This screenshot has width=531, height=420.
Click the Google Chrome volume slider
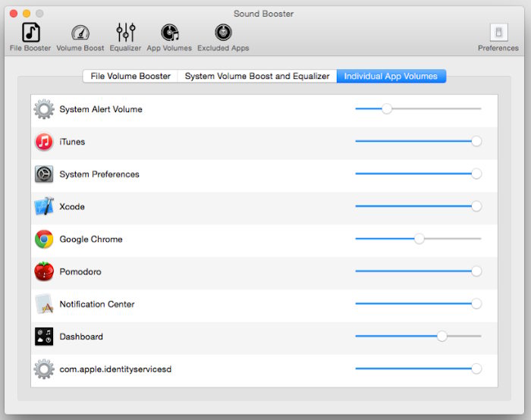click(419, 239)
